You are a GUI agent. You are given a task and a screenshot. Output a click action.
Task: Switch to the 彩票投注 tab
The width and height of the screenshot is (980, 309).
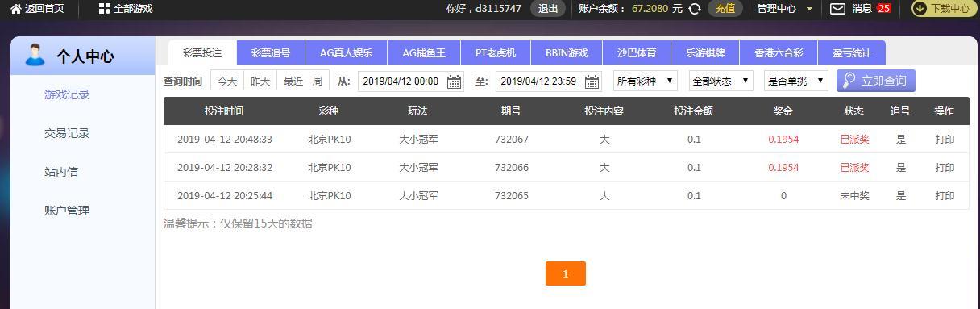point(202,53)
